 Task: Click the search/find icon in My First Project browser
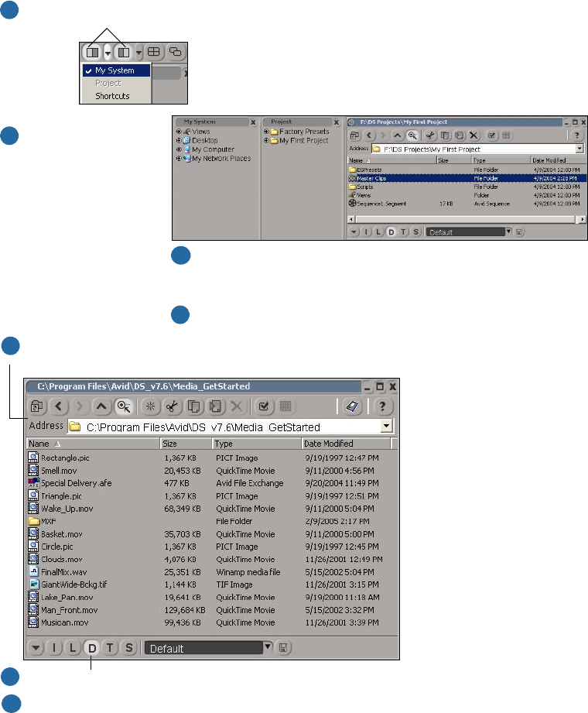[x=412, y=135]
